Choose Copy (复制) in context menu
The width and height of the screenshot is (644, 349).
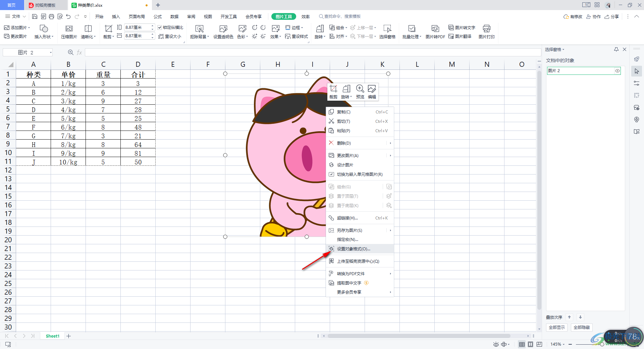pyautogui.click(x=360, y=112)
